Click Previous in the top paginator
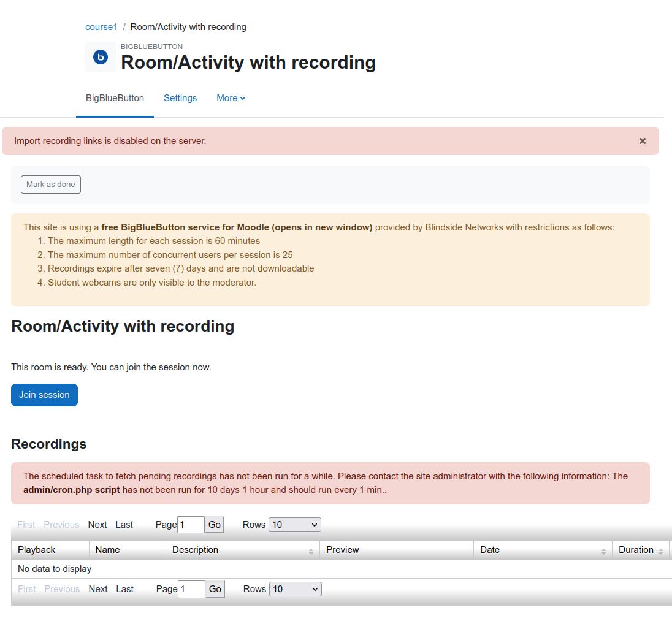The width and height of the screenshot is (672, 643). point(61,525)
